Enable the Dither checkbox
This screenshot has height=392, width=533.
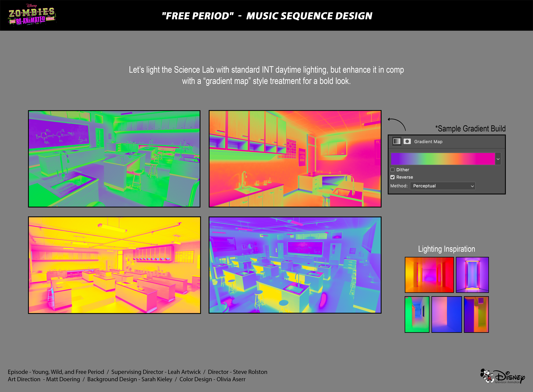(393, 170)
